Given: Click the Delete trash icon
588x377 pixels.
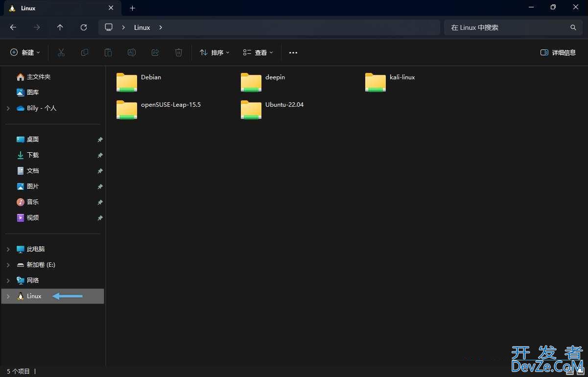Looking at the screenshot, I should click(x=179, y=52).
